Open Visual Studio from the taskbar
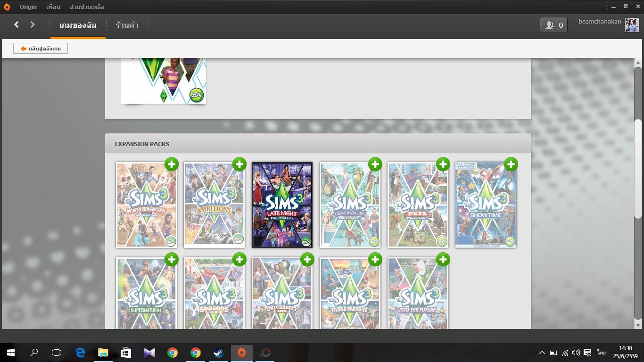 pyautogui.click(x=149, y=353)
